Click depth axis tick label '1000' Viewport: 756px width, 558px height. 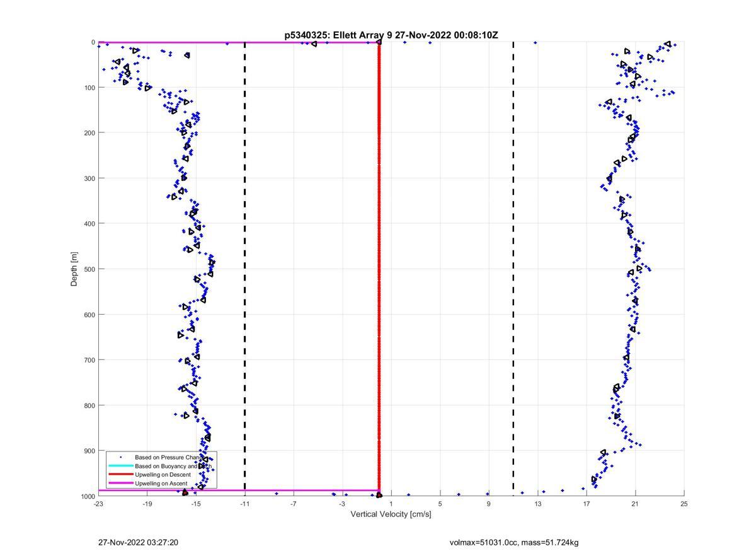pos(87,496)
